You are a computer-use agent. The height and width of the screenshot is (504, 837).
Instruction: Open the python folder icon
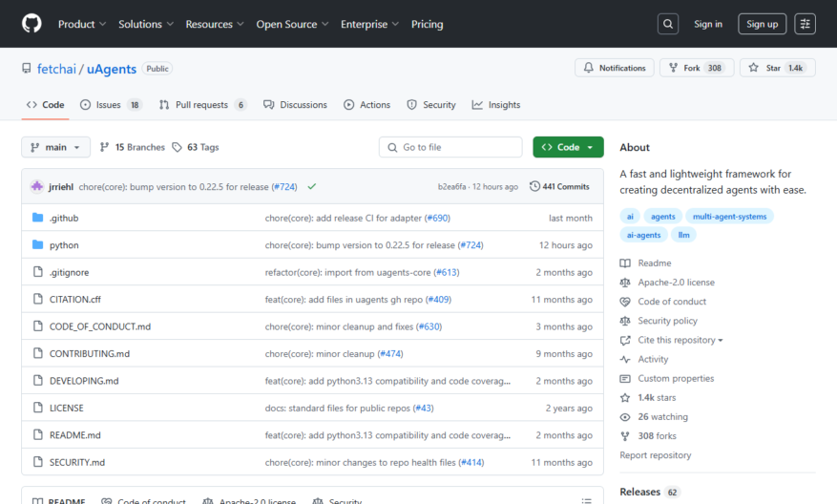click(x=37, y=244)
